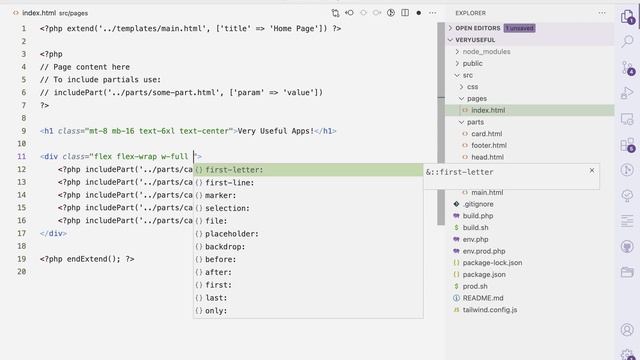Image resolution: width=640 pixels, height=360 pixels.
Task: Open the Accounts menu icon
Action: point(627,330)
